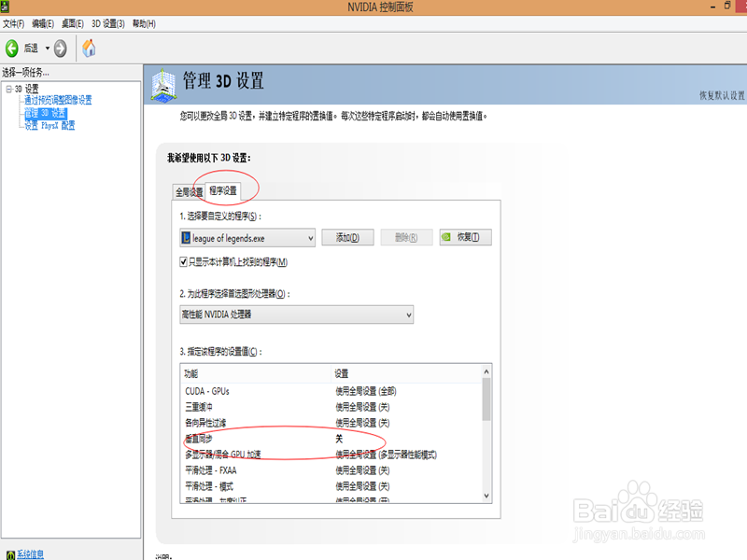Screen dimensions: 747x560
Task: Open the 帮助(H) menu
Action: 144,24
